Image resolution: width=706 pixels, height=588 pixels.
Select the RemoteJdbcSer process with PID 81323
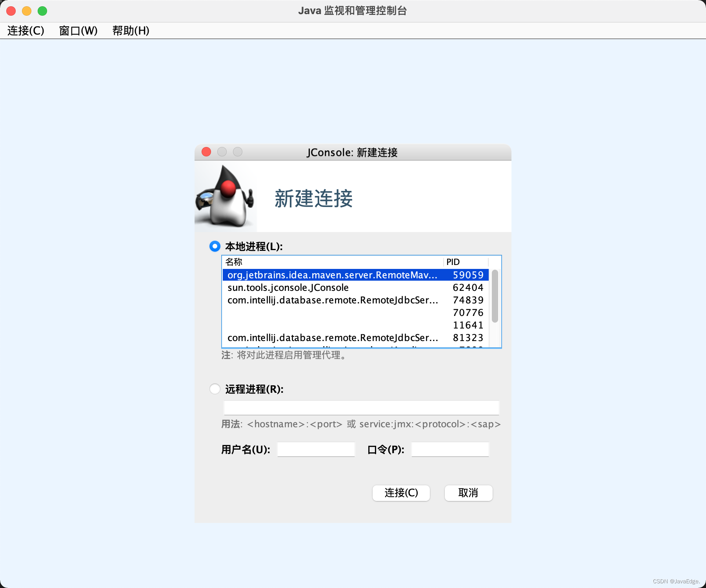pos(356,338)
